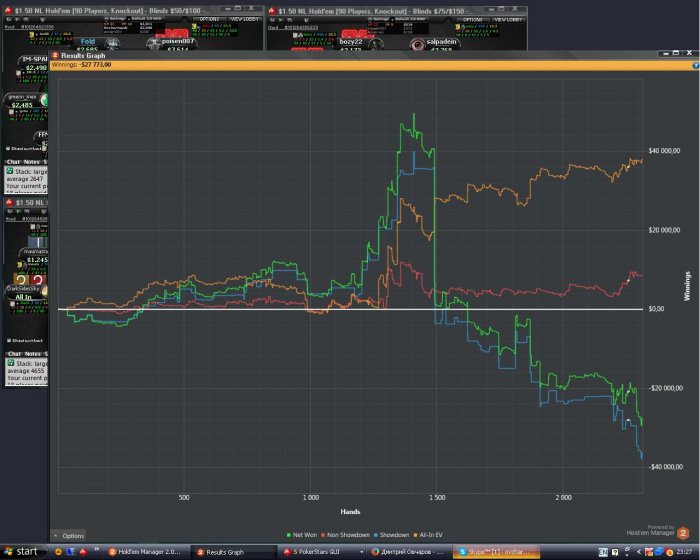Click the Results Graph window title icon

(55, 55)
